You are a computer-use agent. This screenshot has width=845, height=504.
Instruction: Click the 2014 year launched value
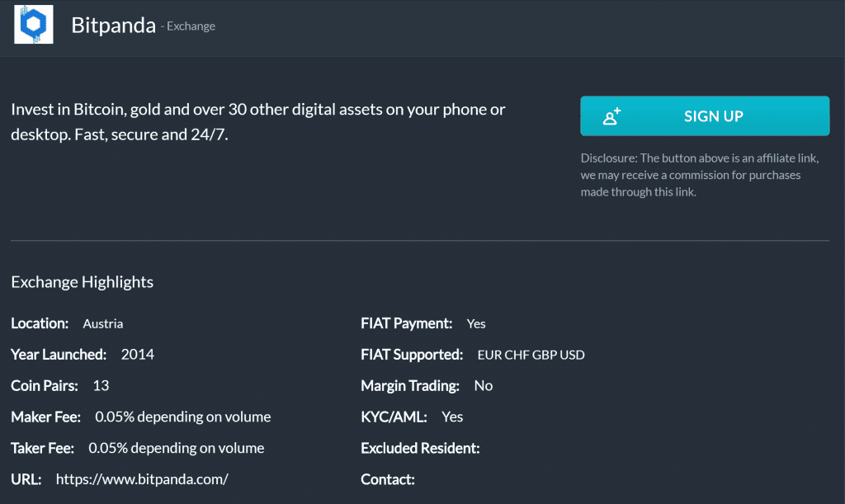pyautogui.click(x=137, y=355)
